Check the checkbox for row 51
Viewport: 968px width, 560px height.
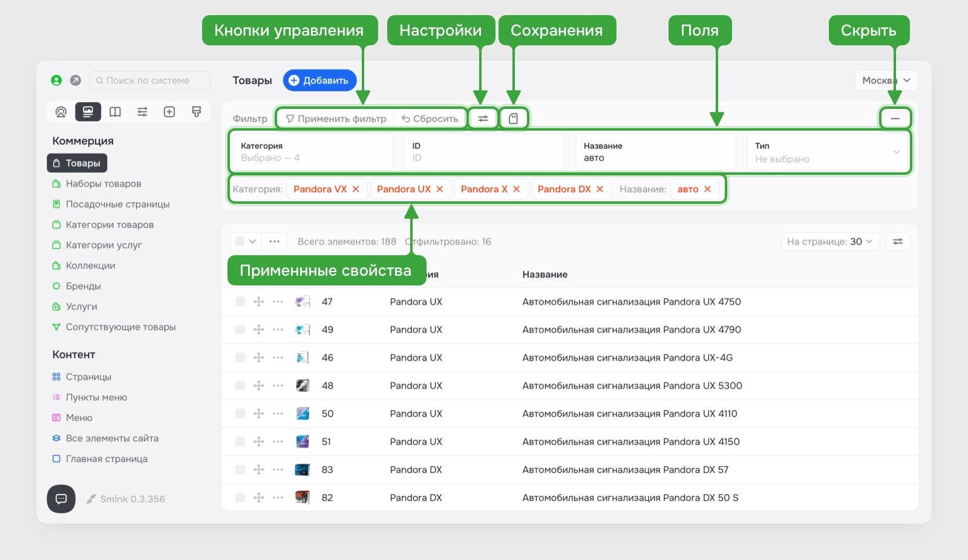coord(240,441)
